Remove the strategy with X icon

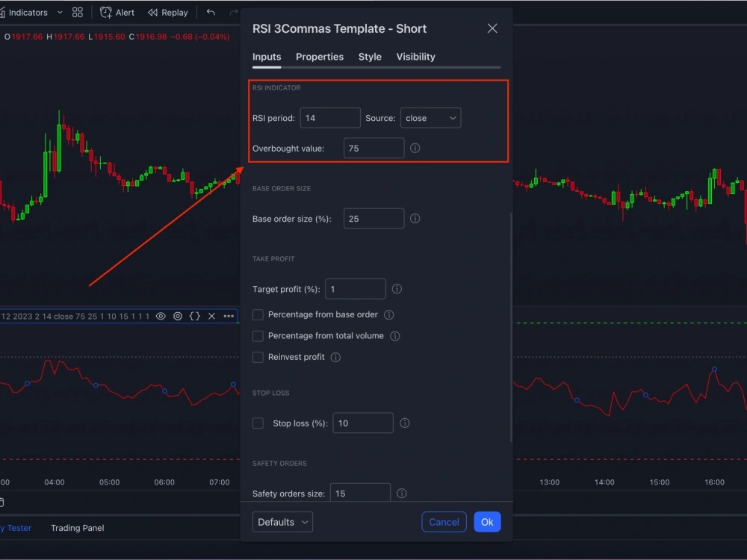212,316
